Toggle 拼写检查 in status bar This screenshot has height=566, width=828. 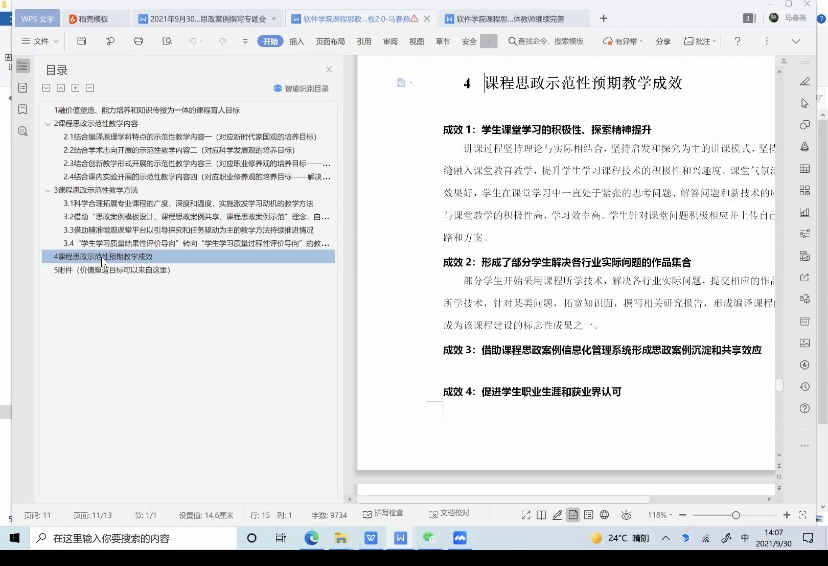(384, 514)
